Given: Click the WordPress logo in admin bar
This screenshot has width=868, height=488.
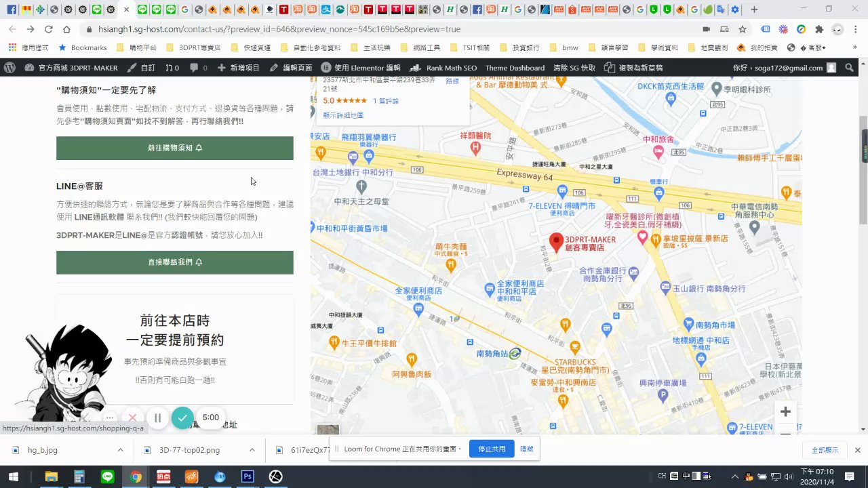Looking at the screenshot, I should tap(9, 68).
